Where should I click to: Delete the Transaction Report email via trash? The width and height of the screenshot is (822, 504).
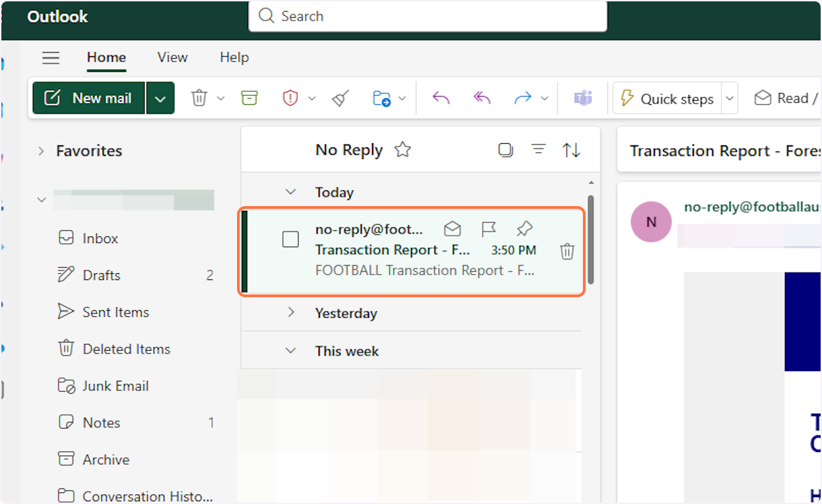tap(567, 251)
